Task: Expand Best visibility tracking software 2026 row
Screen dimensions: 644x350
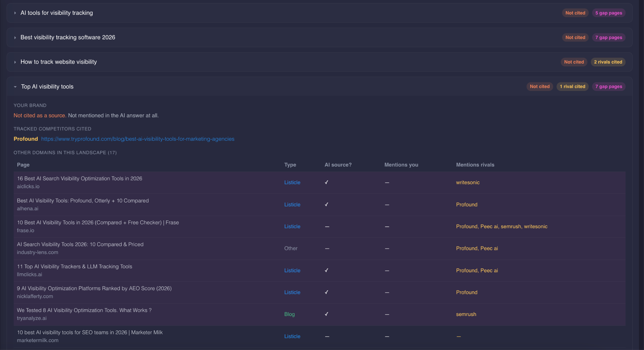Action: (x=319, y=37)
